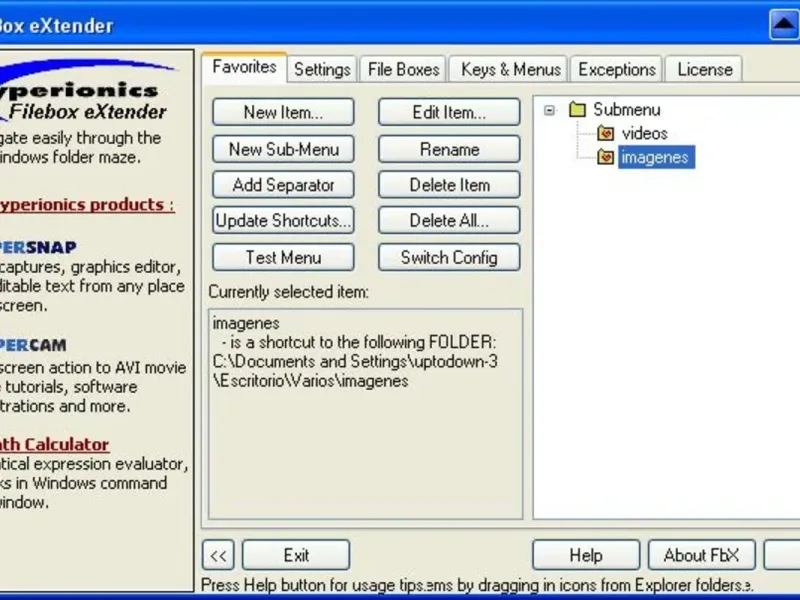Go to the Keys & Menus tab
Viewport: 800px width, 600px height.
(510, 69)
